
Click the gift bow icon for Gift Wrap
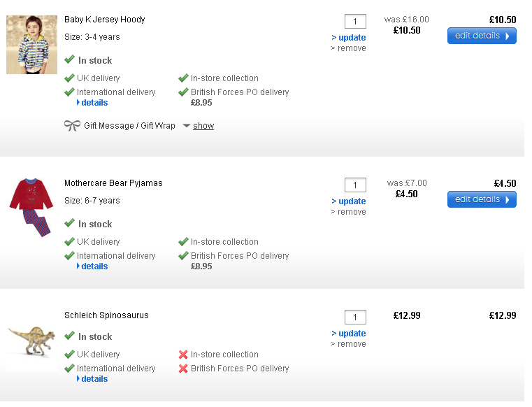72,126
